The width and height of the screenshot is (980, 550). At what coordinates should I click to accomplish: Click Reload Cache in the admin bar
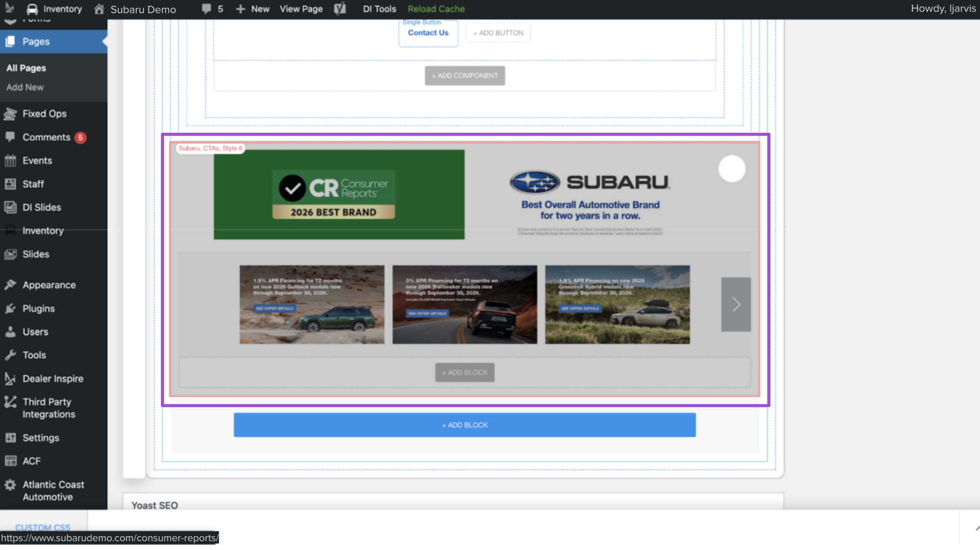tap(436, 9)
